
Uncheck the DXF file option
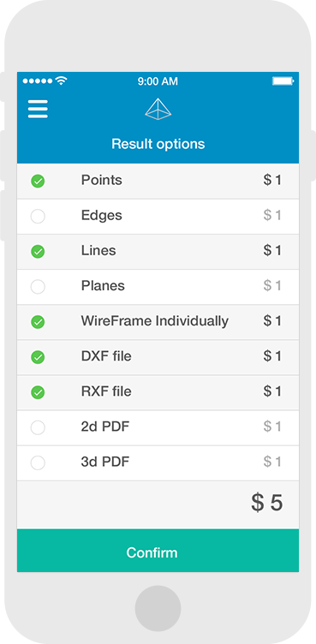tap(38, 357)
